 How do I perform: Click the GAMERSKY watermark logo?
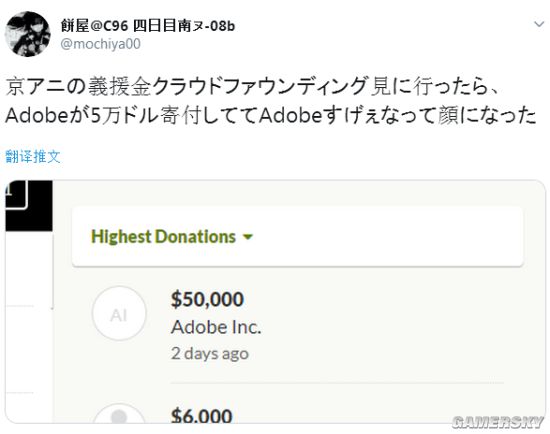[x=498, y=422]
